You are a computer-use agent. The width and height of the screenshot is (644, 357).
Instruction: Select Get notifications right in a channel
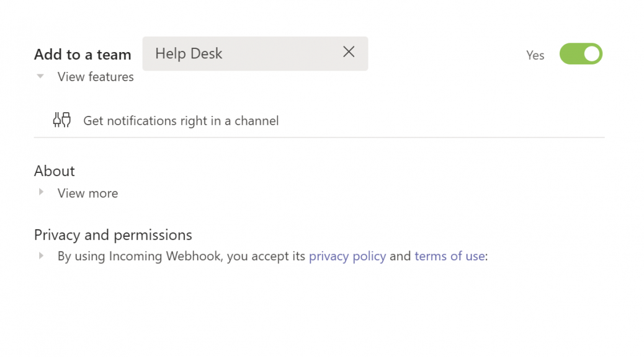click(181, 121)
